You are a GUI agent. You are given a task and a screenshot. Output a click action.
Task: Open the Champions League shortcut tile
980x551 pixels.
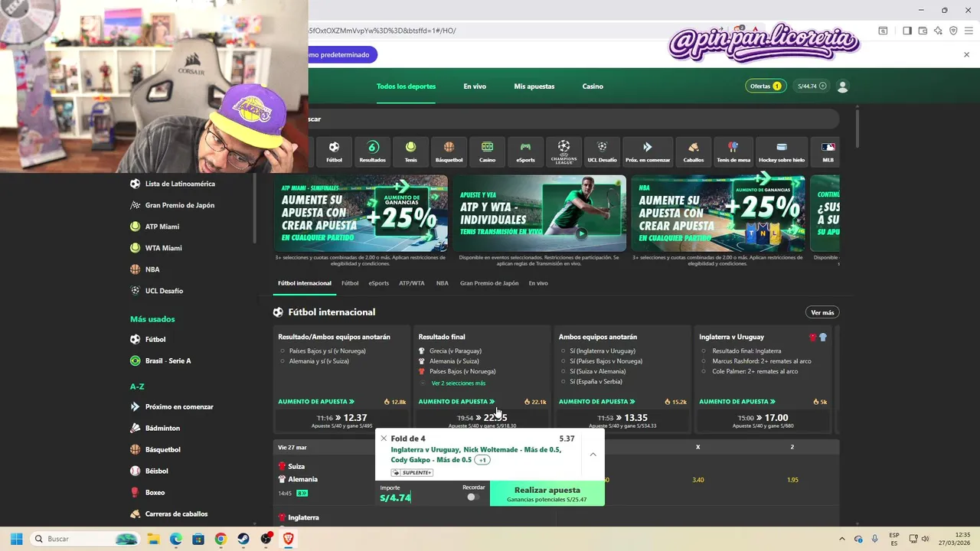click(563, 152)
